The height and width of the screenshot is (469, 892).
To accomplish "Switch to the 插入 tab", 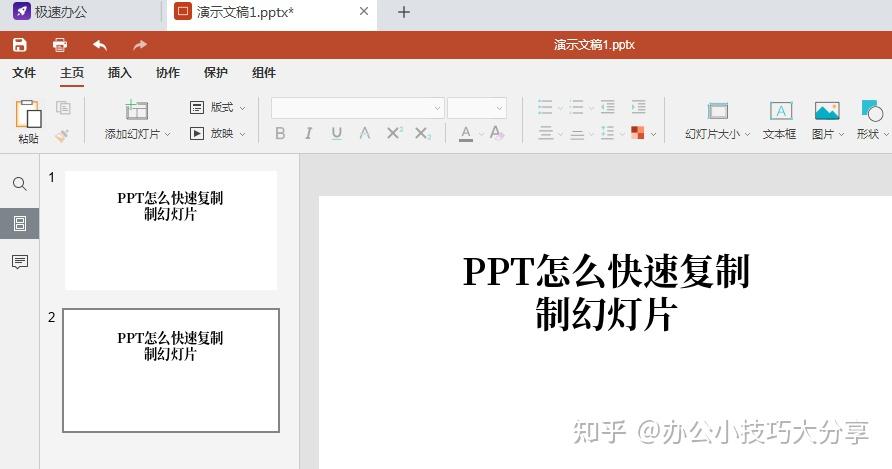I will click(119, 73).
